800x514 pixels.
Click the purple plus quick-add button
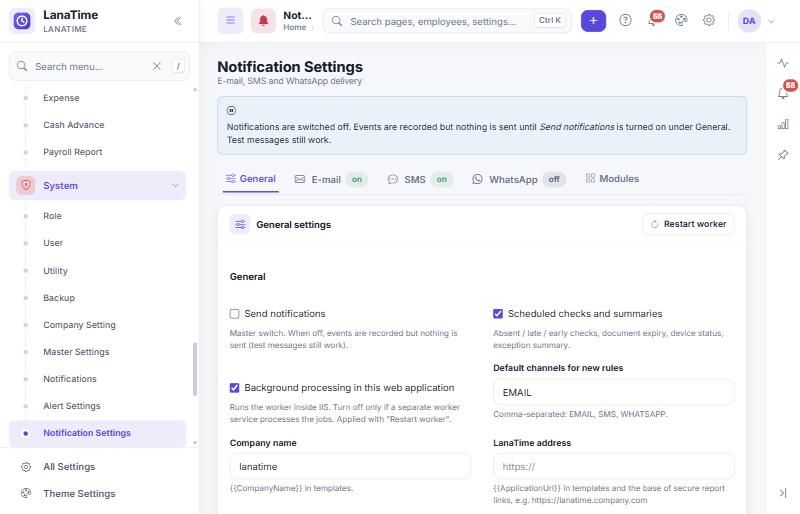pyautogui.click(x=593, y=21)
